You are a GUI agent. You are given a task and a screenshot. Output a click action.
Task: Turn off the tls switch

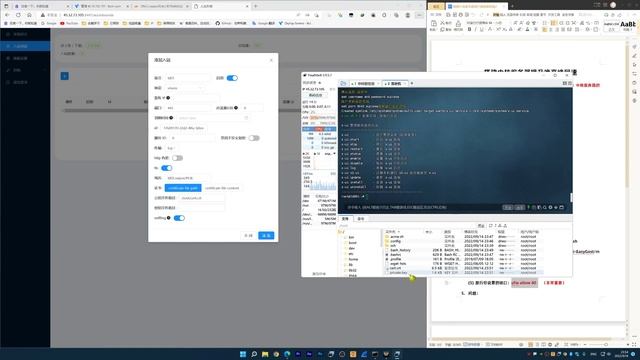coord(167,168)
